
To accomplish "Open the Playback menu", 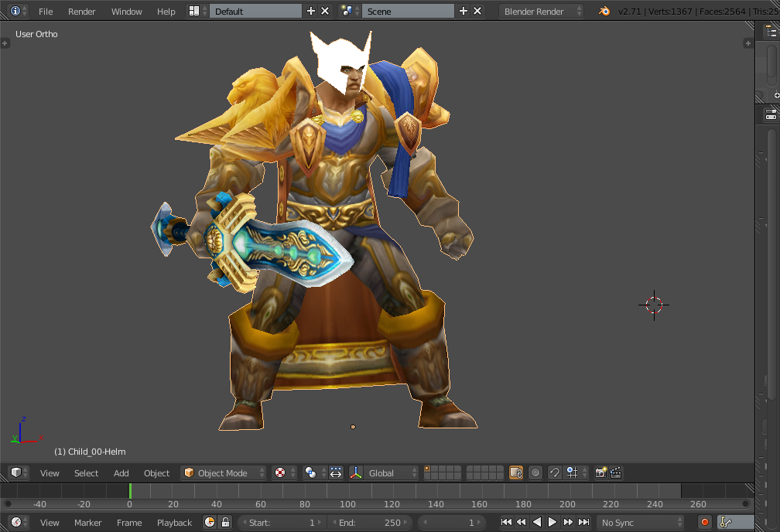I will [174, 523].
